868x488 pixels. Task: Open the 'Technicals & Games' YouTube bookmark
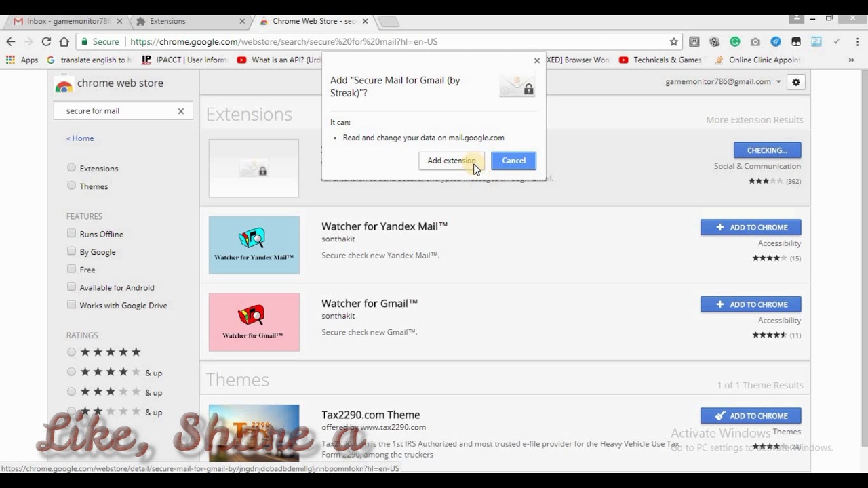(x=660, y=60)
